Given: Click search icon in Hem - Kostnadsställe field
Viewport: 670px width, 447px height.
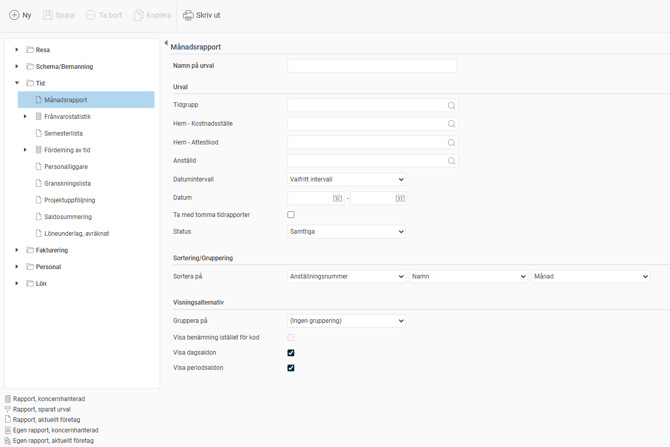Looking at the screenshot, I should [451, 124].
